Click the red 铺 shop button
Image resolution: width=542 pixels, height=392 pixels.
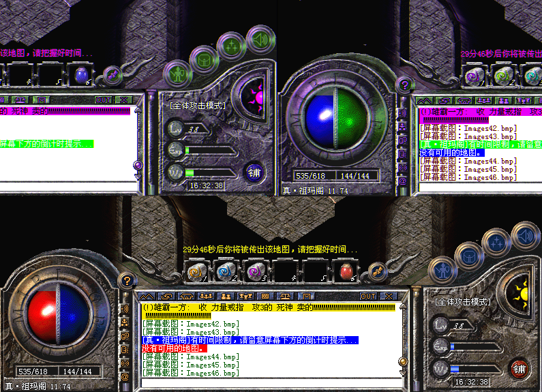click(x=520, y=370)
